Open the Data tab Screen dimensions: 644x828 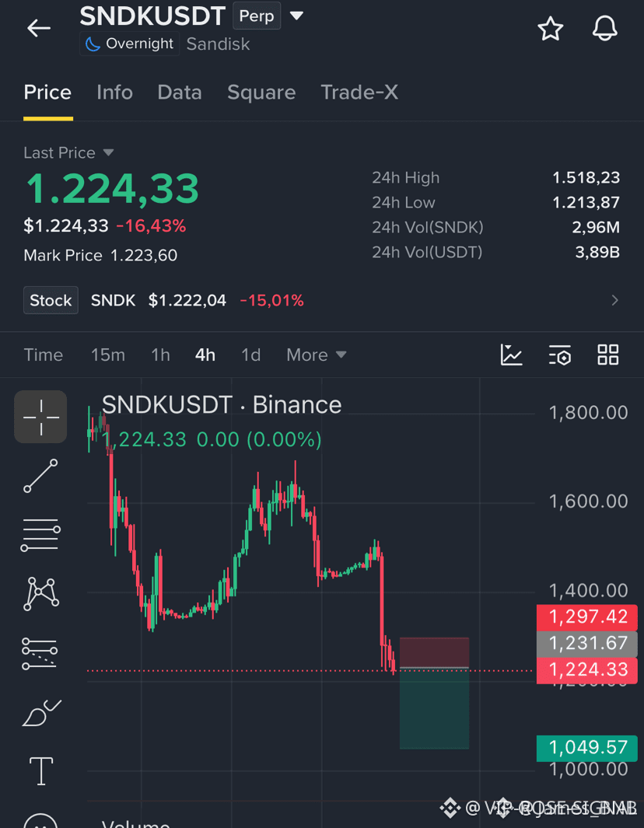coord(180,93)
